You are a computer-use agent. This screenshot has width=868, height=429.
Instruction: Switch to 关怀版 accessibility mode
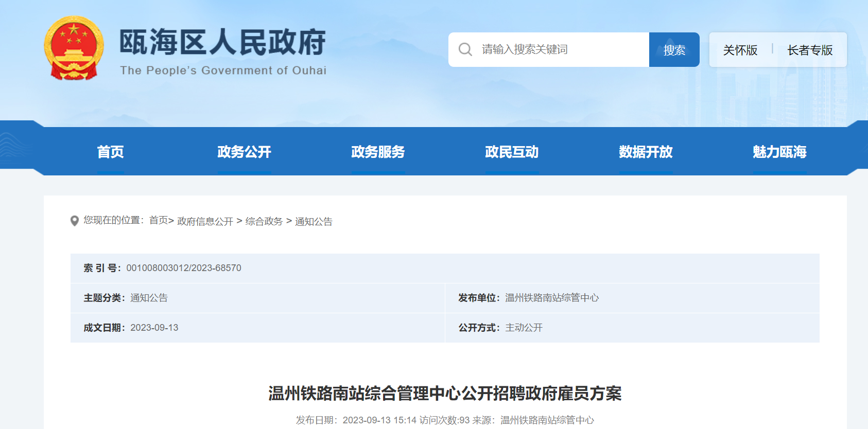click(740, 50)
